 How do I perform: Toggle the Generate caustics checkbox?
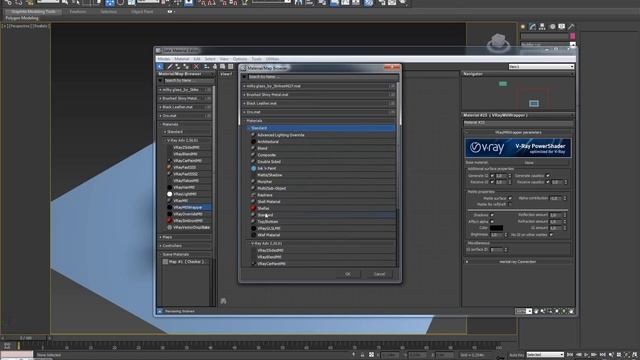tap(548, 176)
